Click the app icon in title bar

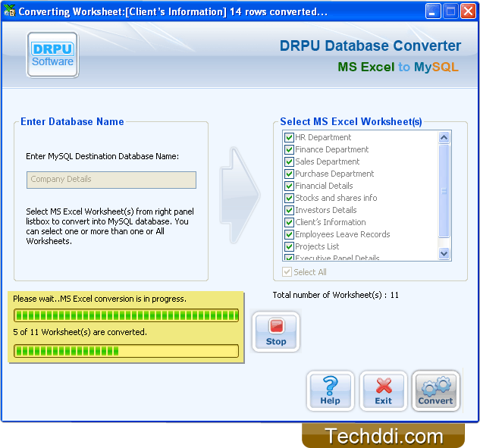coord(9,11)
